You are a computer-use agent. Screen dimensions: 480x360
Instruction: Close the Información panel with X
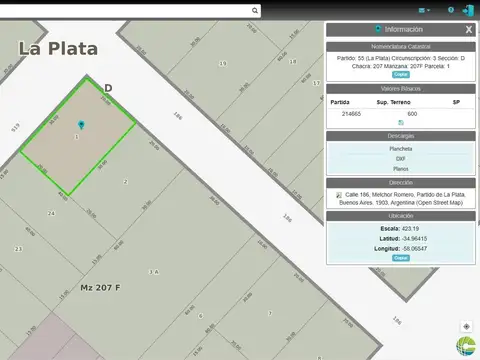point(469,30)
